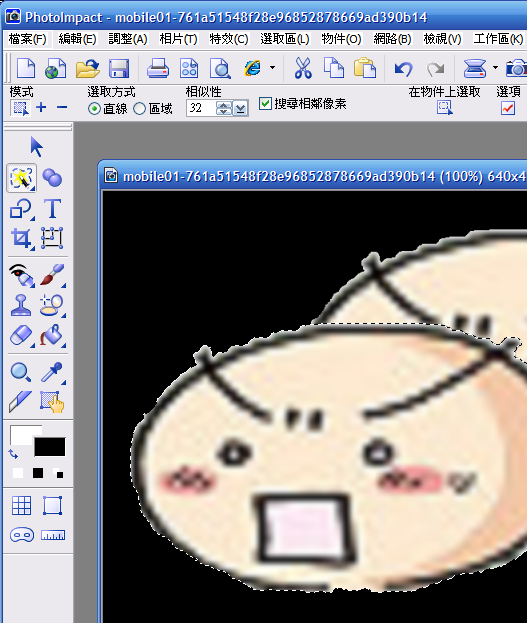Open 編輯(E) menu

pyautogui.click(x=77, y=39)
